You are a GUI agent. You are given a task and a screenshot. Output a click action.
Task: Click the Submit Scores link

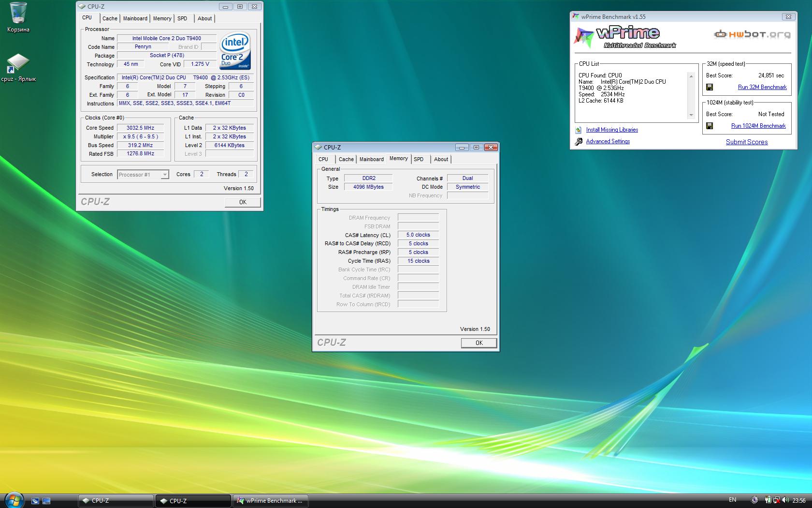(x=747, y=142)
